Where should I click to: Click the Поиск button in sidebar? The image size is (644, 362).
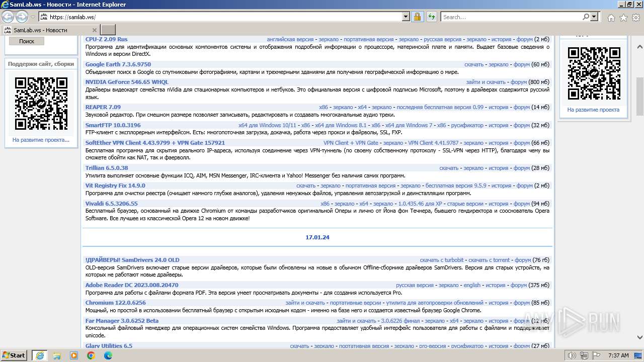point(27,41)
